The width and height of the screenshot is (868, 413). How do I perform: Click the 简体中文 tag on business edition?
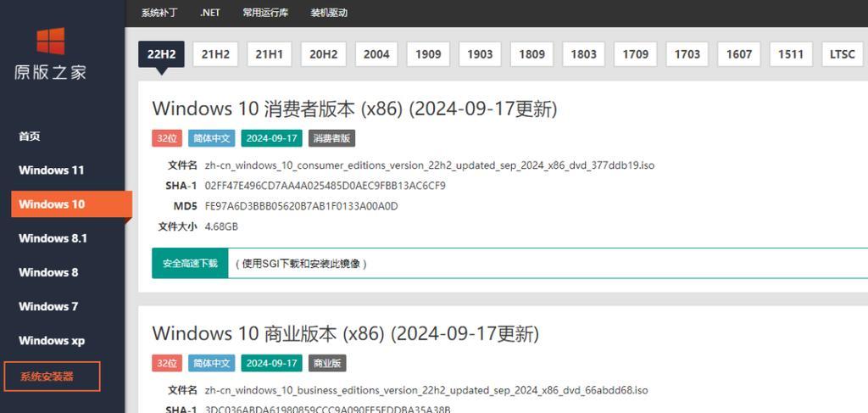(x=211, y=363)
